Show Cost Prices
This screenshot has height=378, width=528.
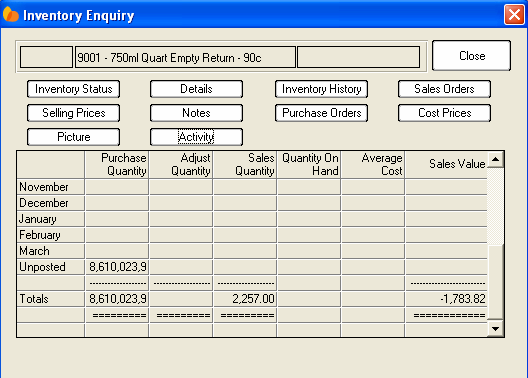coord(444,113)
